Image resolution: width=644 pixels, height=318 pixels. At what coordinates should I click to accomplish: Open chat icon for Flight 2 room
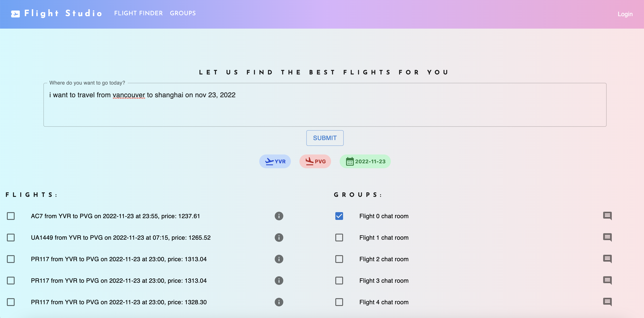click(x=607, y=259)
